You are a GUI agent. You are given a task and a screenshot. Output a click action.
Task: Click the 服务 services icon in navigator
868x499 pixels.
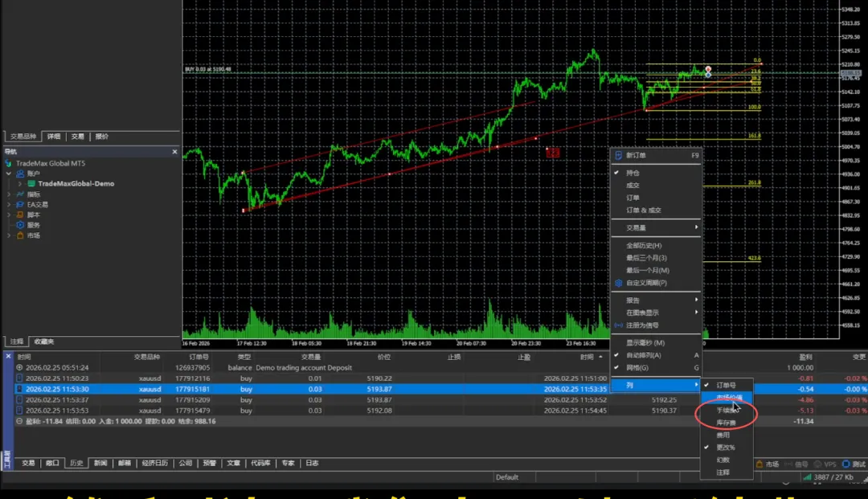pos(20,225)
